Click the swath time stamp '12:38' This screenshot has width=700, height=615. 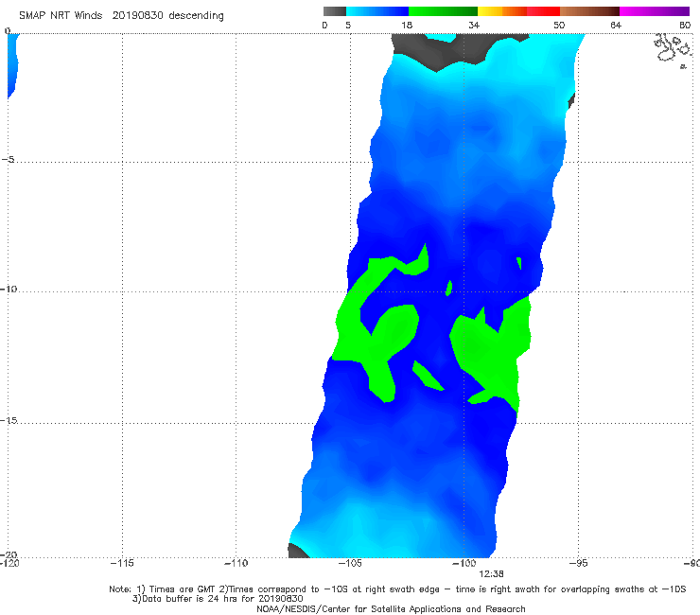491,574
